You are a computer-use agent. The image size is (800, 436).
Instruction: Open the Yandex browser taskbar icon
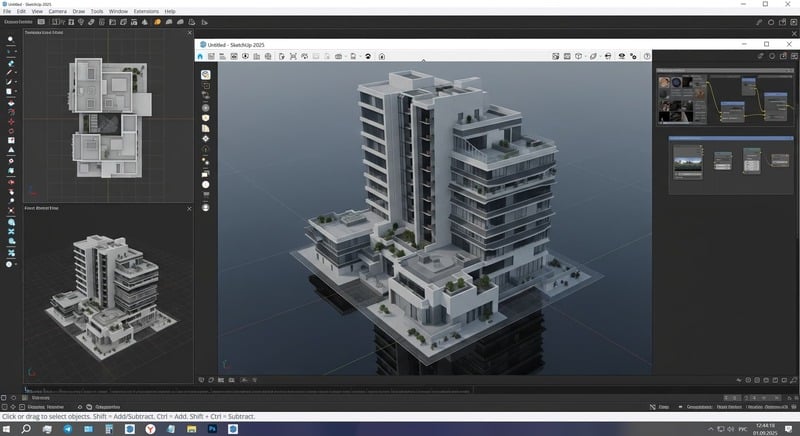pos(150,428)
